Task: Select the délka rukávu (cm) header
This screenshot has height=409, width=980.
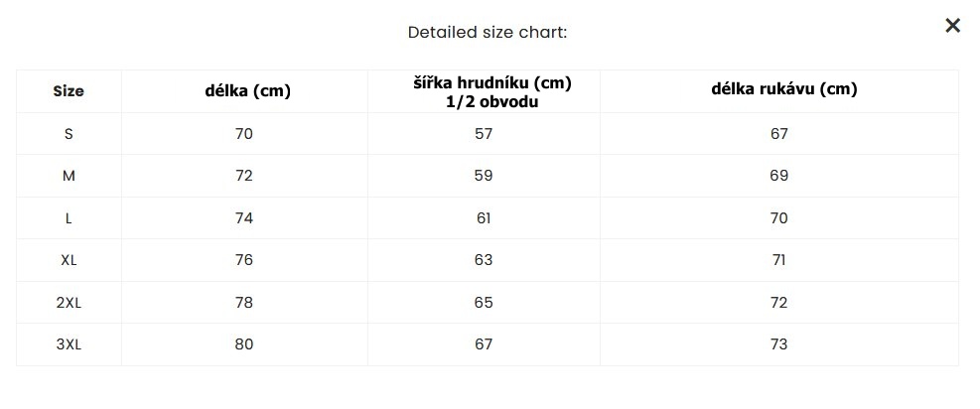Action: pyautogui.click(x=783, y=89)
